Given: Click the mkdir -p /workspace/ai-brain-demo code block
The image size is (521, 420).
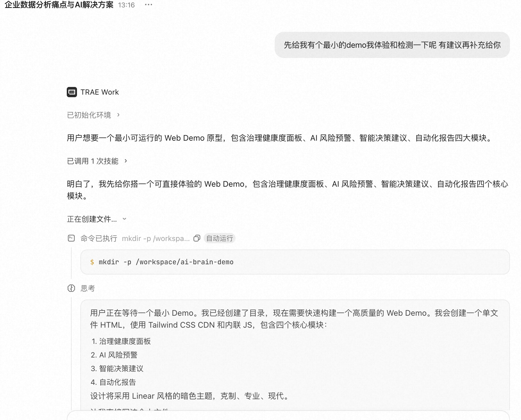Looking at the screenshot, I should [x=295, y=262].
